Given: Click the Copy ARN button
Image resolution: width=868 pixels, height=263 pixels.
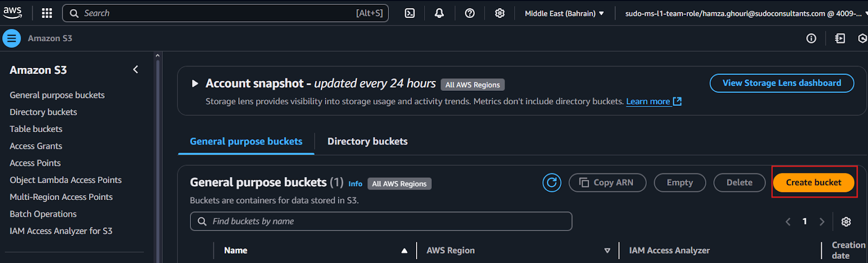Looking at the screenshot, I should pos(607,183).
